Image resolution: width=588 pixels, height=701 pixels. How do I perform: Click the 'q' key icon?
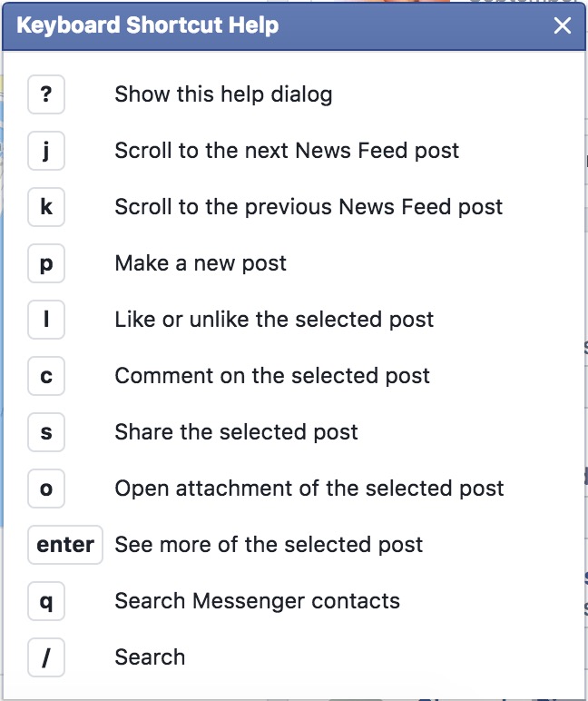(x=46, y=601)
